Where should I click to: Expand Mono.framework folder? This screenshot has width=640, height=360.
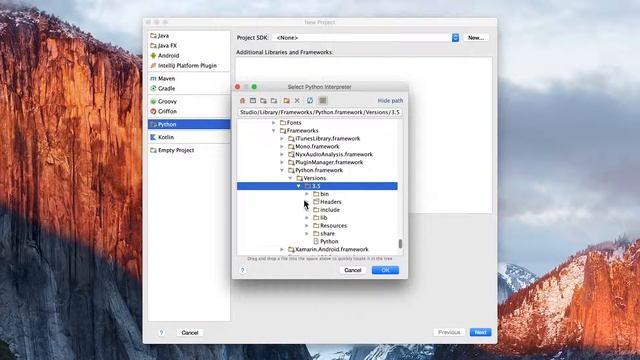[x=282, y=147]
